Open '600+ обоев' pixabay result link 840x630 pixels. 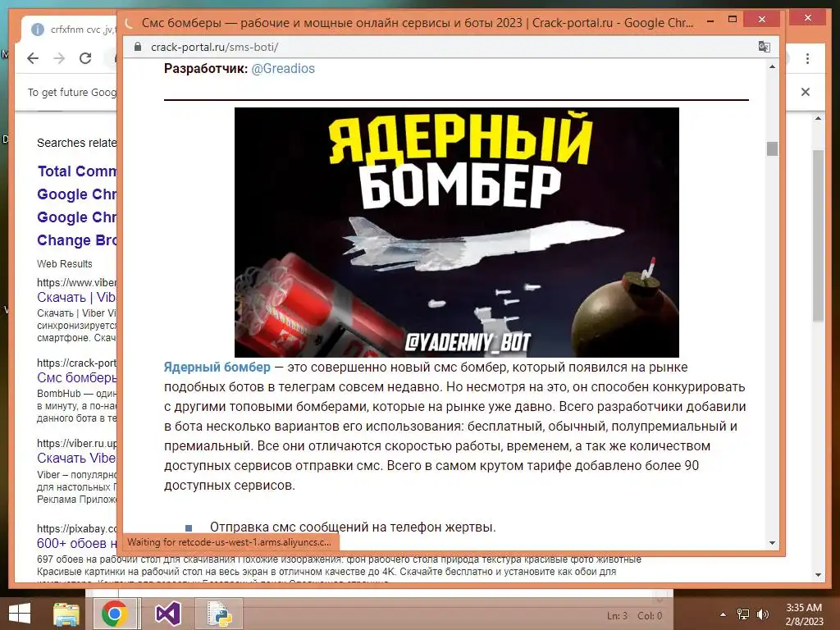(x=77, y=543)
